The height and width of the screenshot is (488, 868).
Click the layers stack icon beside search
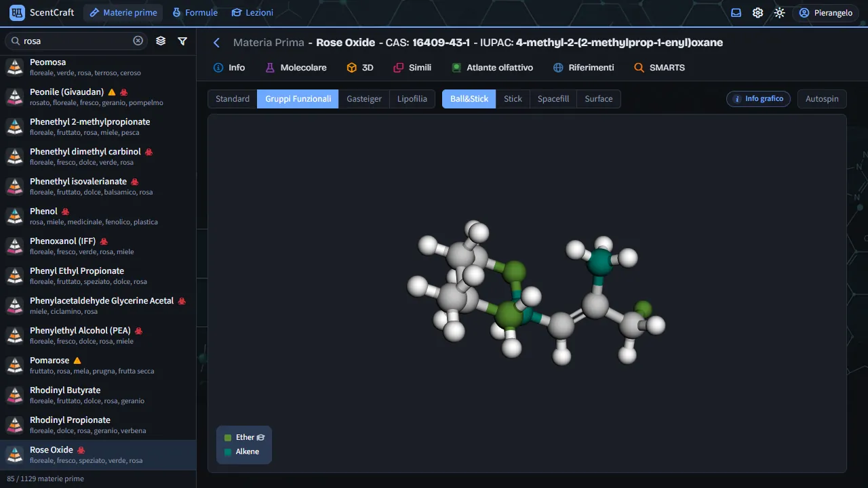161,41
